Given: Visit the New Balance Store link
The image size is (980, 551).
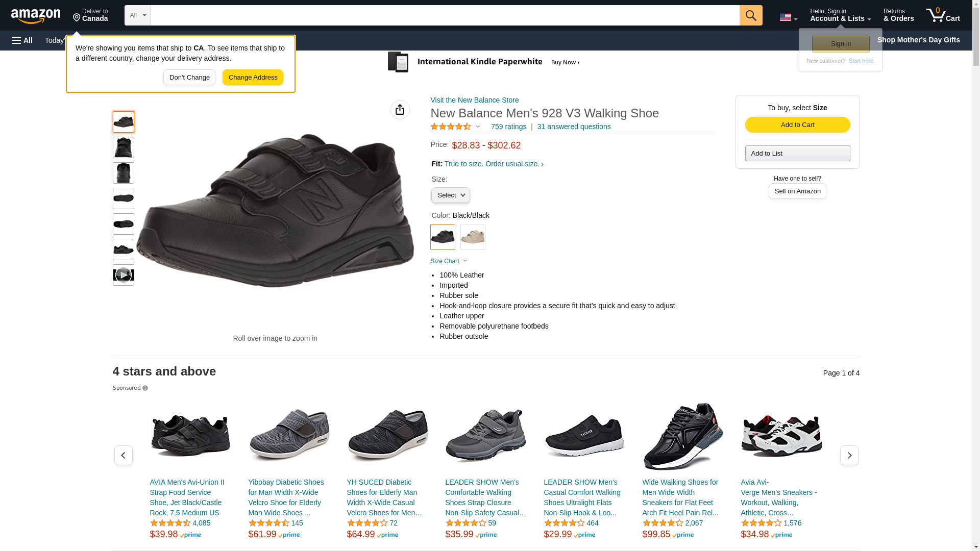Looking at the screenshot, I should [x=474, y=100].
